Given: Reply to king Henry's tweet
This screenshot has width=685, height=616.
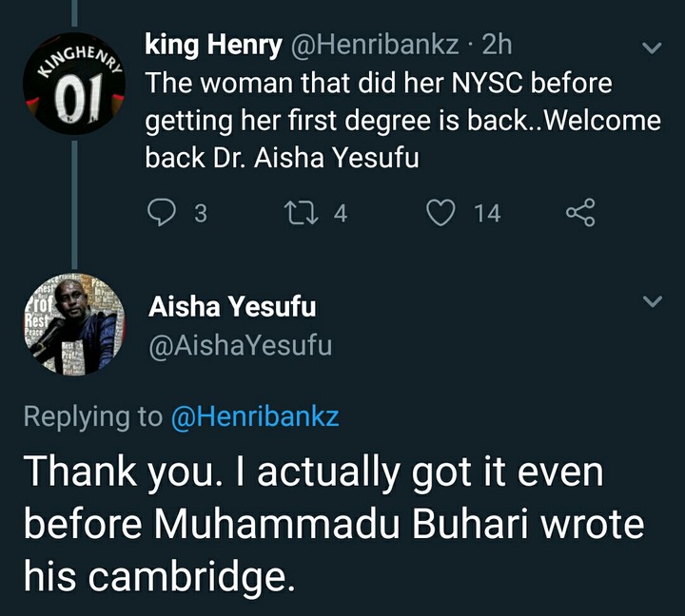Looking at the screenshot, I should pos(164,213).
